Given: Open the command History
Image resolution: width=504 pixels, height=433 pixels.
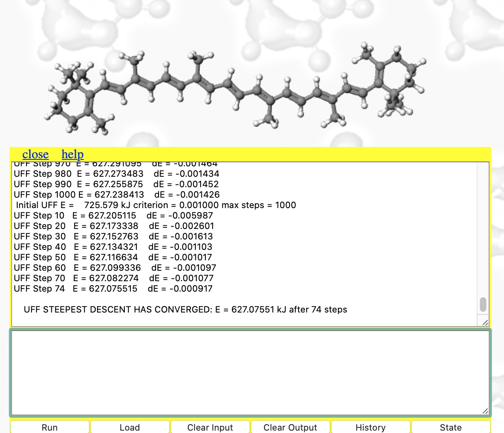Looking at the screenshot, I should click(370, 427).
